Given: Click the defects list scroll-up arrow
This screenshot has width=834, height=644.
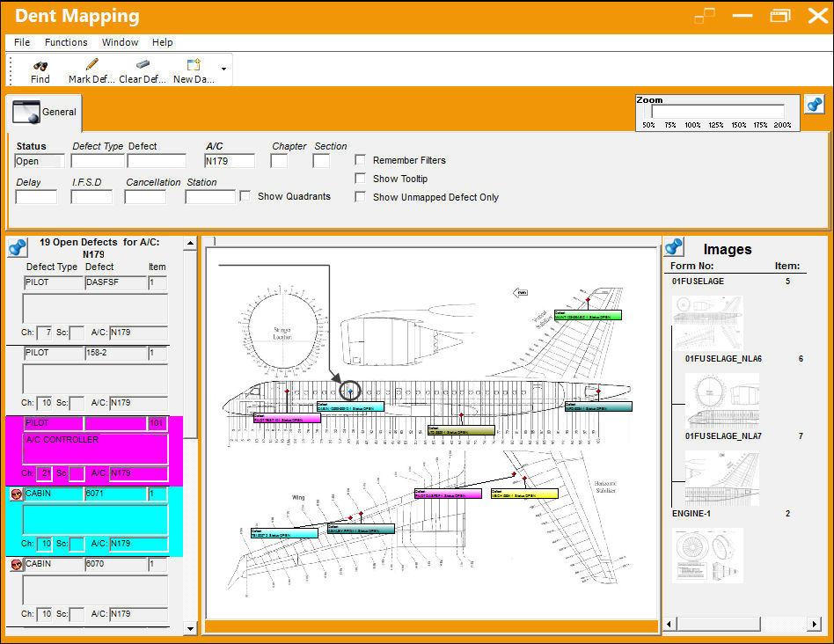Looking at the screenshot, I should pos(190,244).
